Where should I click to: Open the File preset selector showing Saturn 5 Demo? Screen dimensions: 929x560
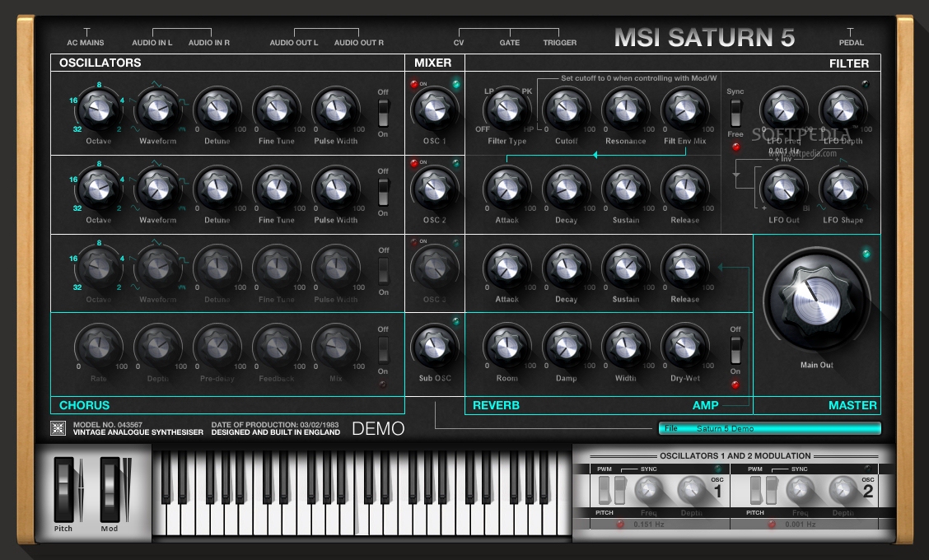pos(769,428)
